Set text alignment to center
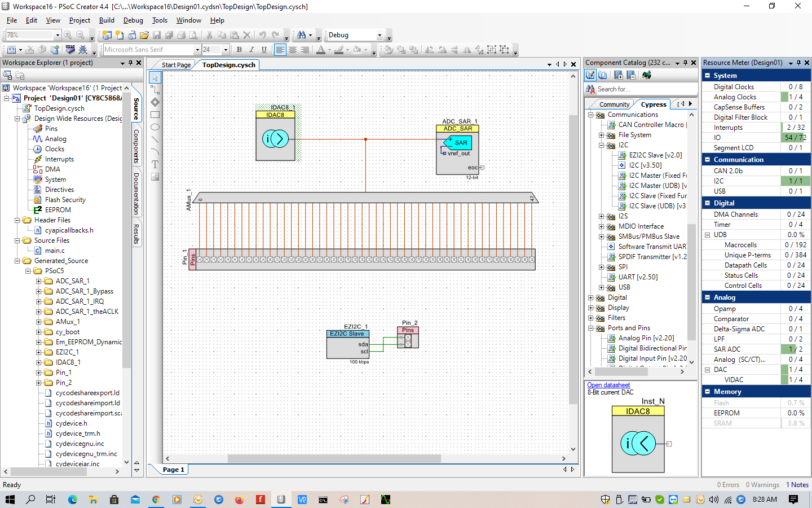Screen dimensions: 812x508 point(293,50)
